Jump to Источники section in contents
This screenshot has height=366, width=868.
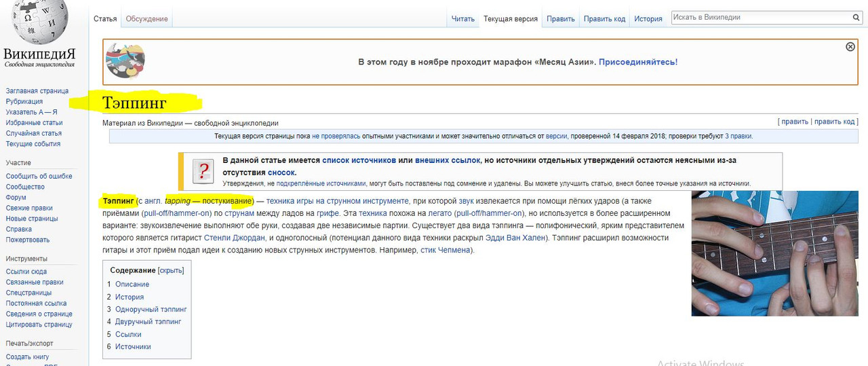(133, 347)
